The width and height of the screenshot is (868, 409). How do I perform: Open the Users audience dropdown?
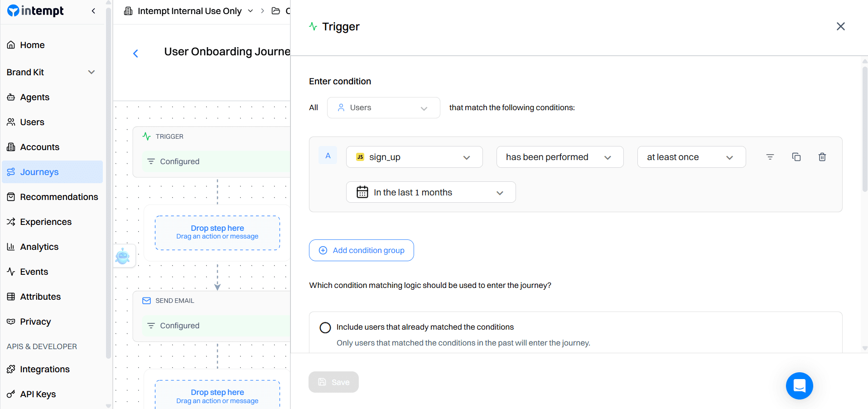[x=383, y=107]
